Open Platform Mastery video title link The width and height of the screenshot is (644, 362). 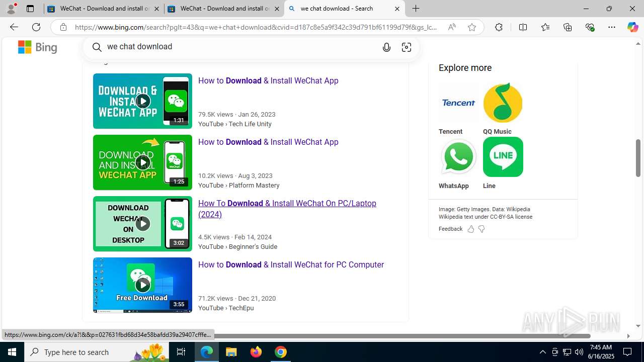268,142
